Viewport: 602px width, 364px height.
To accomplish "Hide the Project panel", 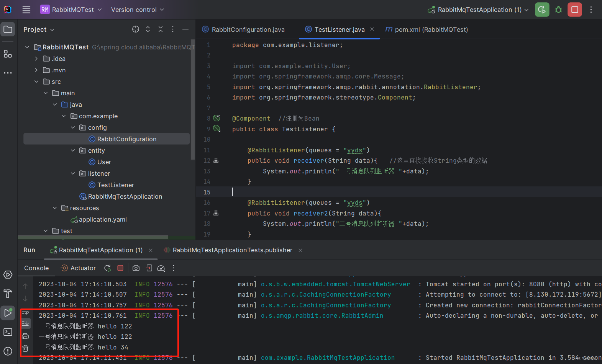I will click(x=185, y=29).
